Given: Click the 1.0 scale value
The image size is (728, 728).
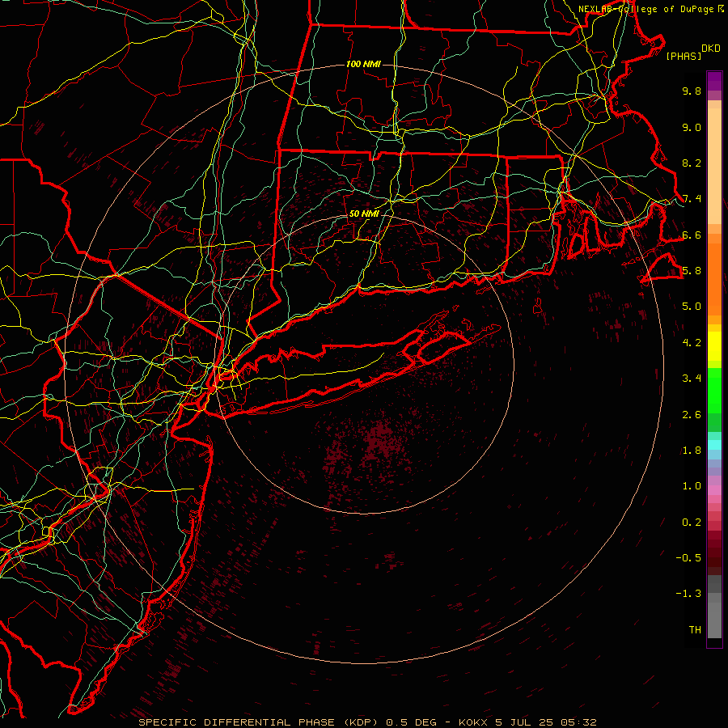Looking at the screenshot, I should coord(692,486).
